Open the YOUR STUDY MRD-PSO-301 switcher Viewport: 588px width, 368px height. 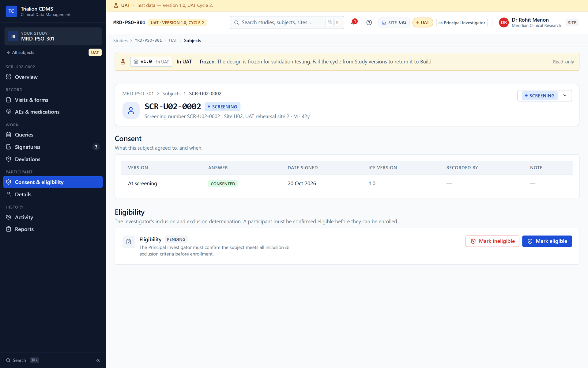(x=53, y=36)
